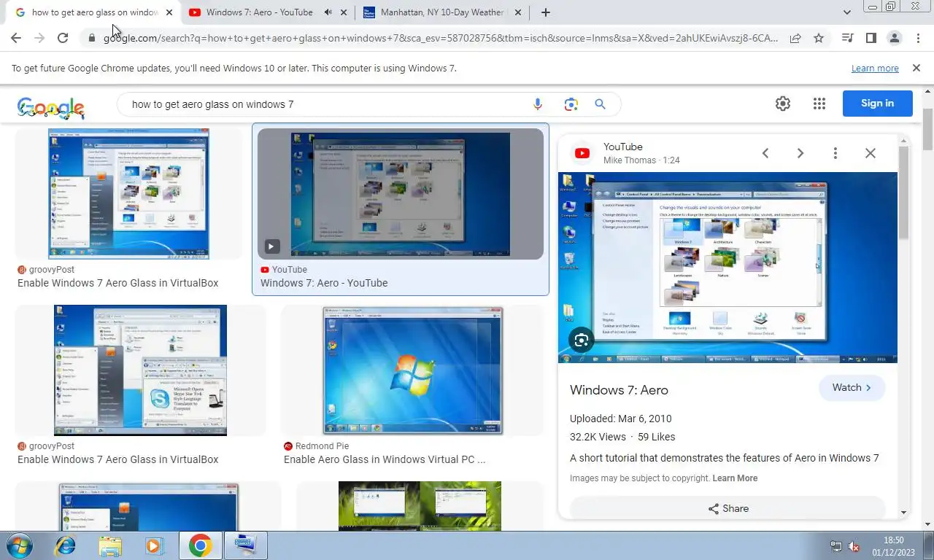This screenshot has height=560, width=934.
Task: Click the blue search magnifier icon
Action: point(601,104)
